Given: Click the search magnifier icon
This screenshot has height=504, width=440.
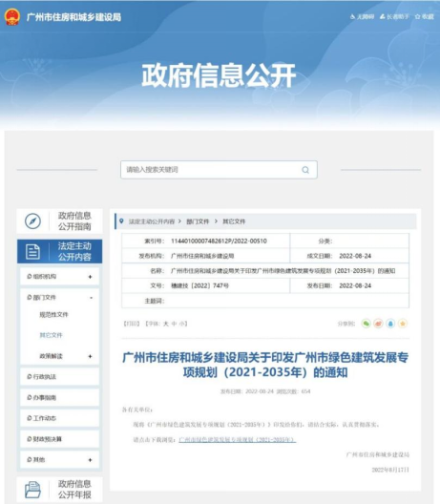Looking at the screenshot, I should (305, 170).
